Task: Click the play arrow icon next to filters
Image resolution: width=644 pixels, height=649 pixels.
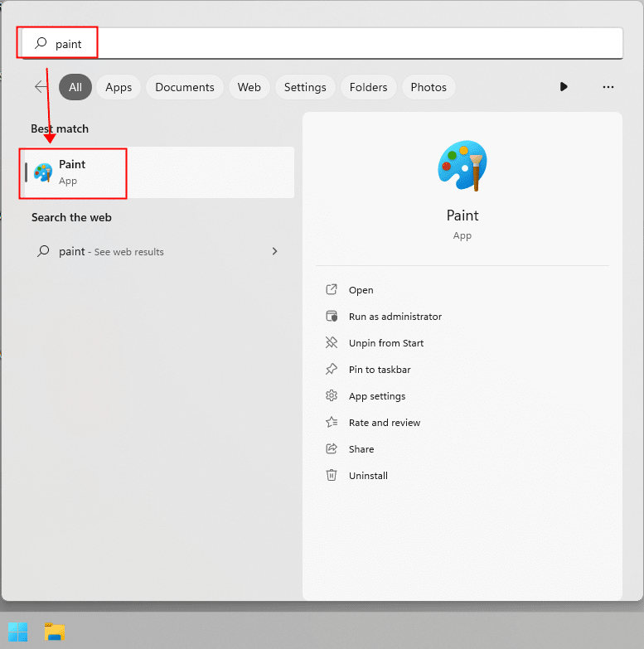Action: (x=564, y=87)
